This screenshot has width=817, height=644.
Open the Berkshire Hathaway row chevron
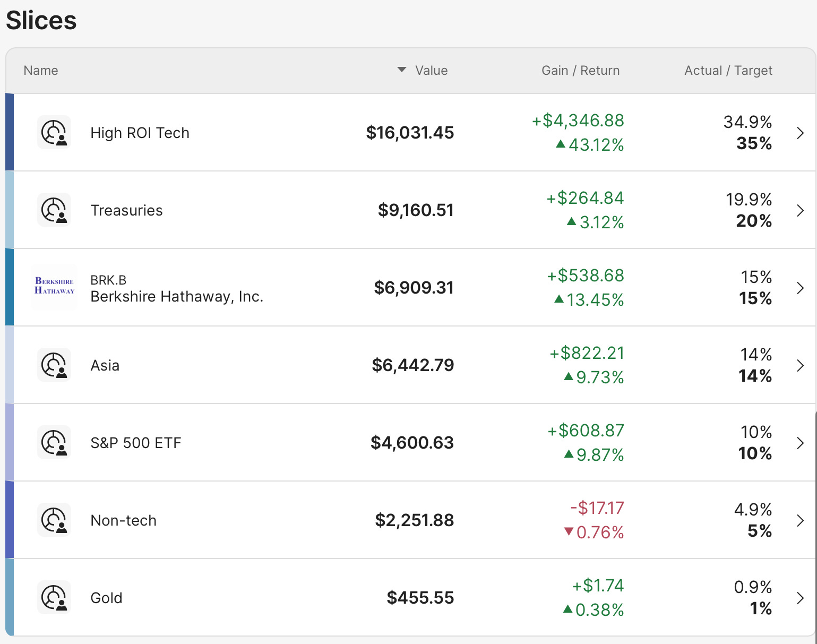(801, 288)
